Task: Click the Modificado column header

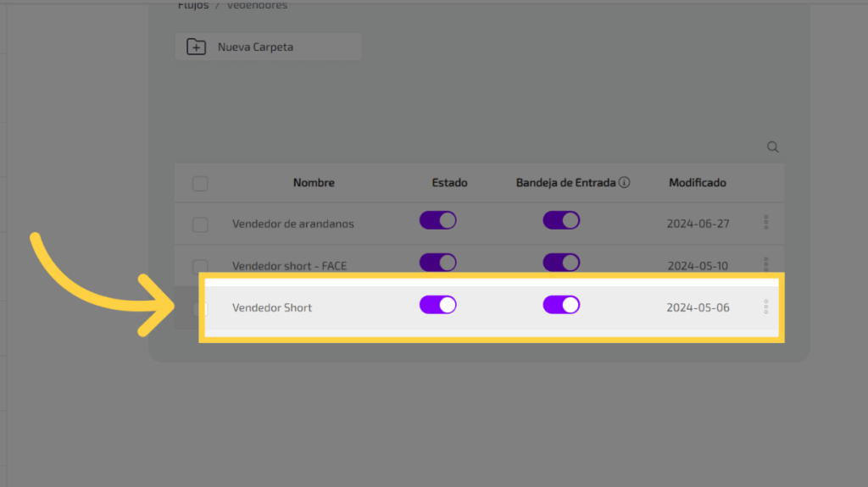Action: click(697, 183)
